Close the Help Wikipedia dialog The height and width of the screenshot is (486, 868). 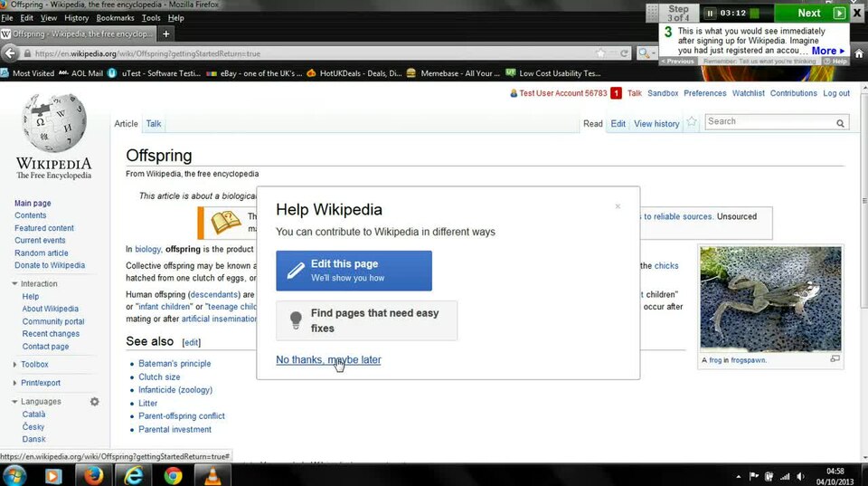pos(618,206)
